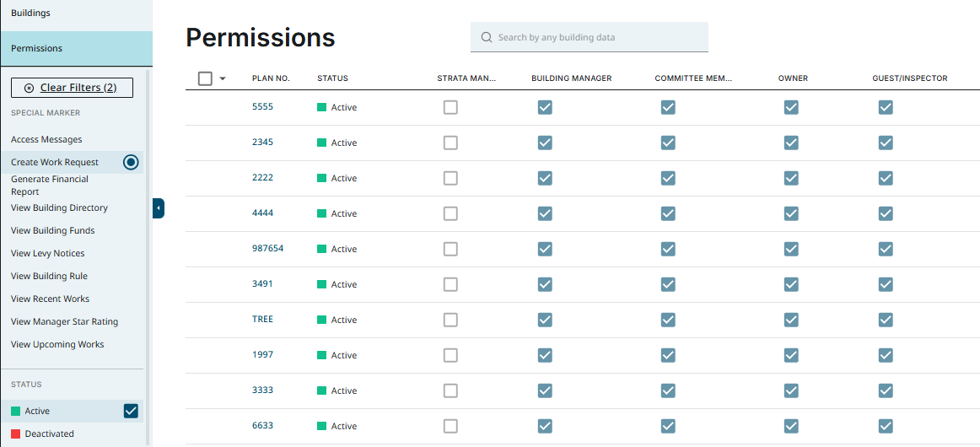Click the OWNER column header
Image resolution: width=980 pixels, height=447 pixels.
click(x=793, y=78)
